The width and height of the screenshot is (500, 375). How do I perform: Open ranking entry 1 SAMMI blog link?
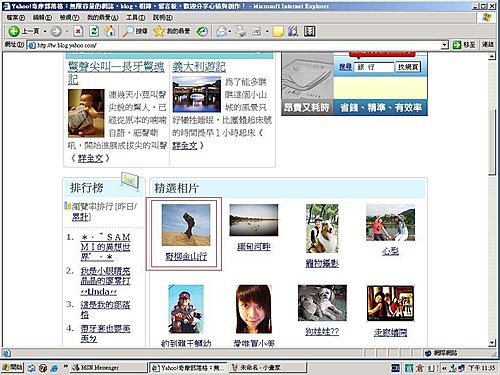click(x=105, y=247)
